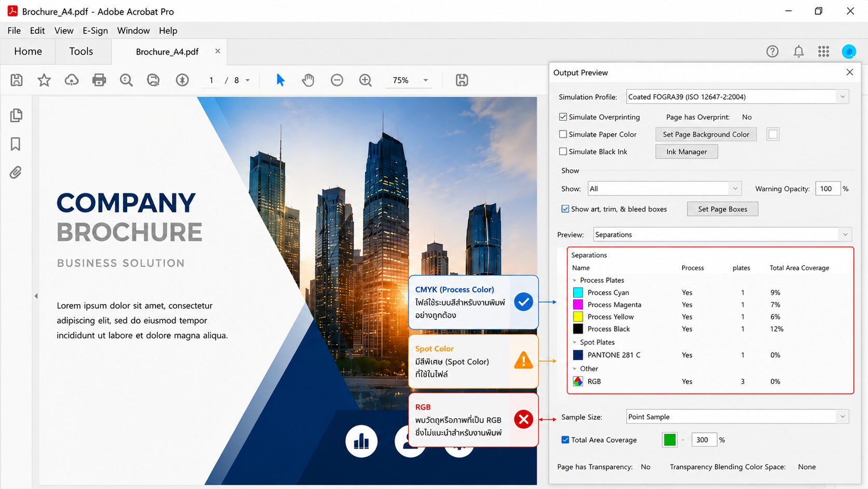
Task: Close the Brochure_A4.pdf tab
Action: coord(218,51)
